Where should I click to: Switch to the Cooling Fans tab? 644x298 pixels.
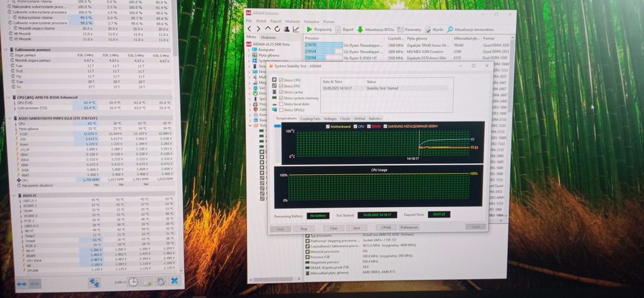tap(310, 119)
